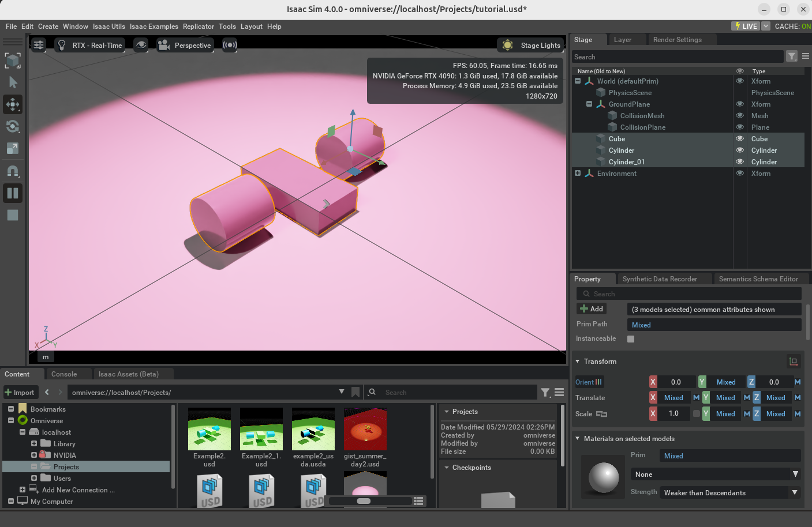Open gist_summer_day2.usd thumbnail
This screenshot has height=527, width=812.
(365, 429)
